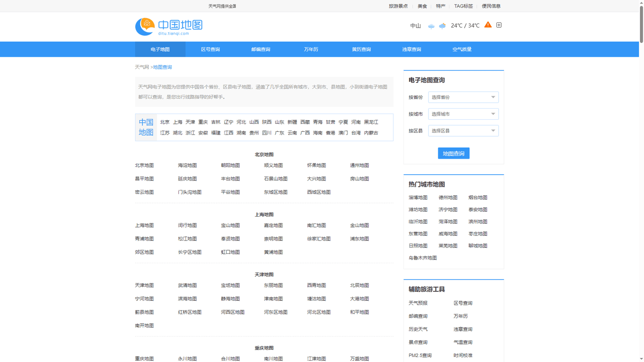The image size is (644, 362).
Task: Open the 烟台地图 hot city link
Action: [478, 198]
